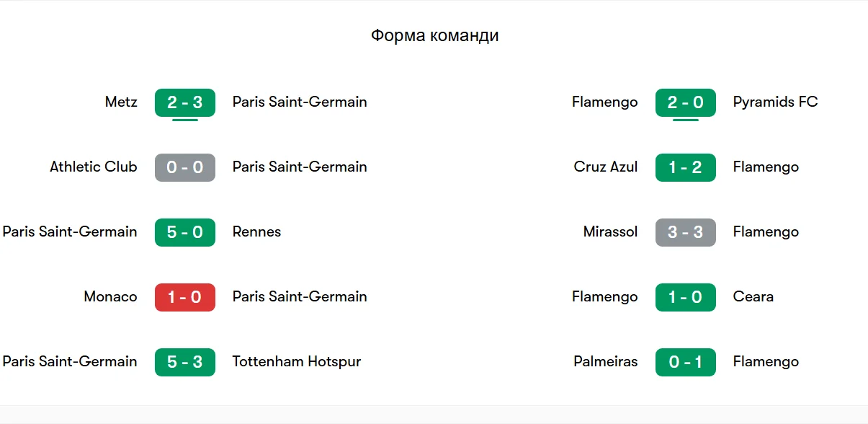Click the red 1 - 0 Monaco loss badge
Viewport: 868px width, 424px height.
[x=184, y=297]
